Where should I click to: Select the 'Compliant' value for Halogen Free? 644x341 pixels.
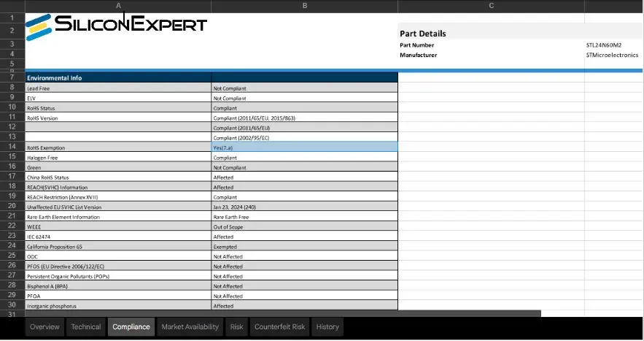(x=304, y=157)
